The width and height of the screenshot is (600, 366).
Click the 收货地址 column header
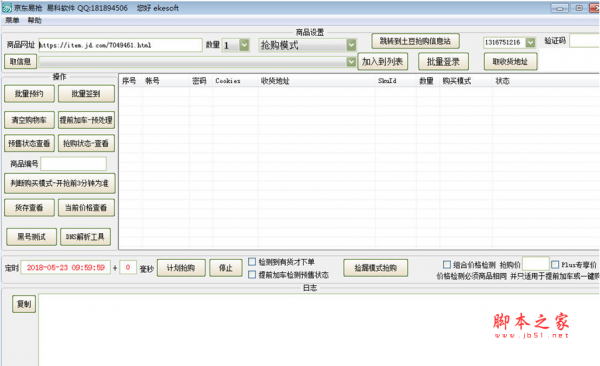316,81
